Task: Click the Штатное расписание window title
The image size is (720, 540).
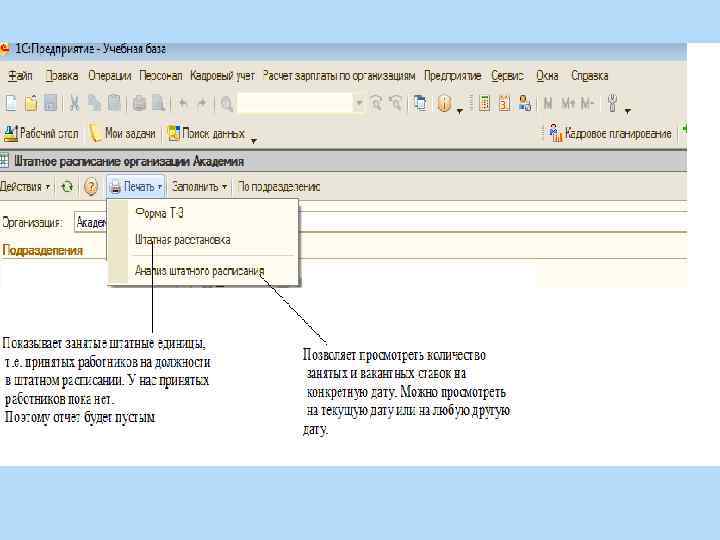Action: tap(129, 162)
